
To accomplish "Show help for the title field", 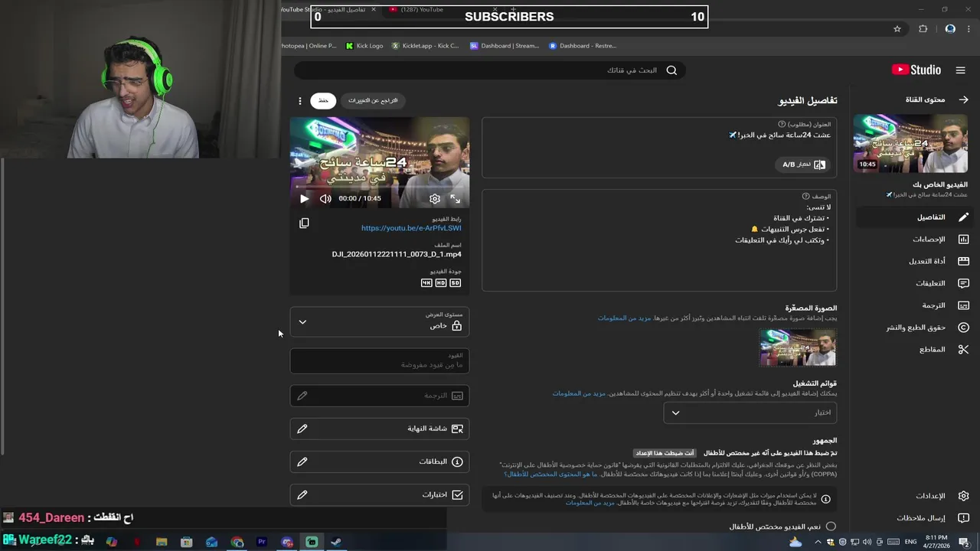I will tap(782, 124).
